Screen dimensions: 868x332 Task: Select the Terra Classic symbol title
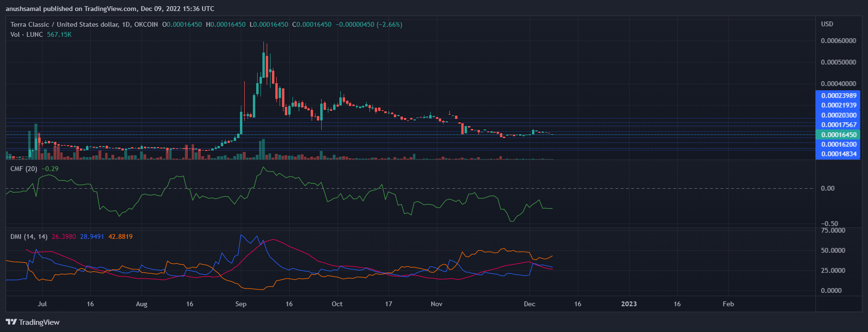64,24
